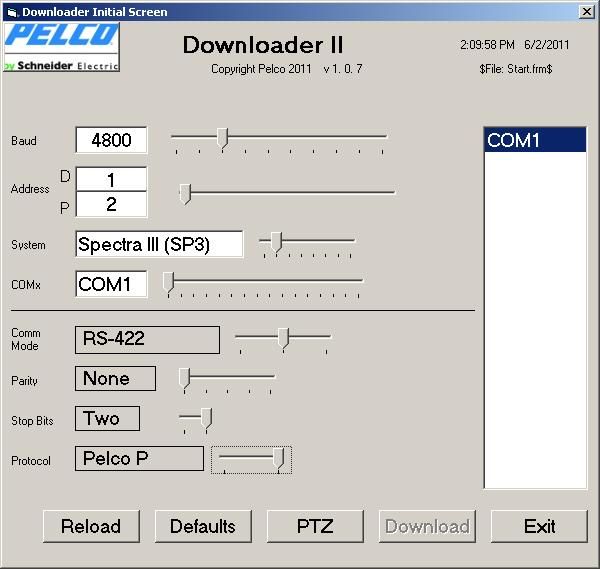600x569 pixels.
Task: Click the "System" label
Action: click(28, 245)
